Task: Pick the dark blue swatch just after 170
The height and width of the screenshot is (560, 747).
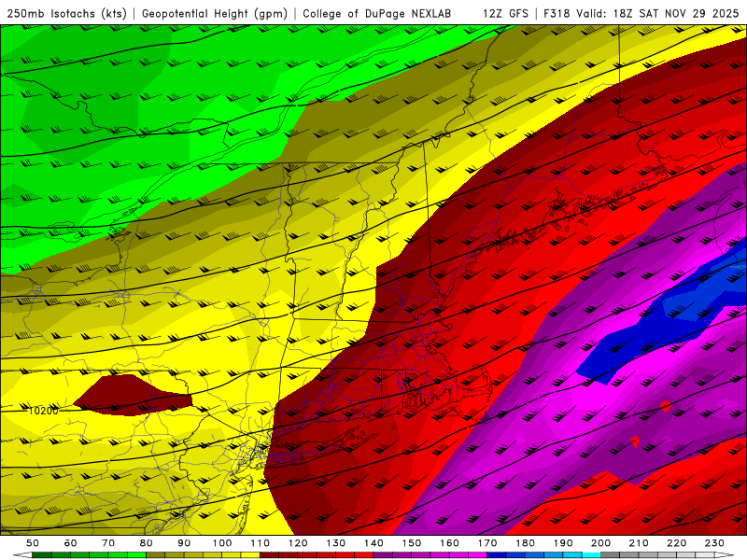Action: click(497, 555)
